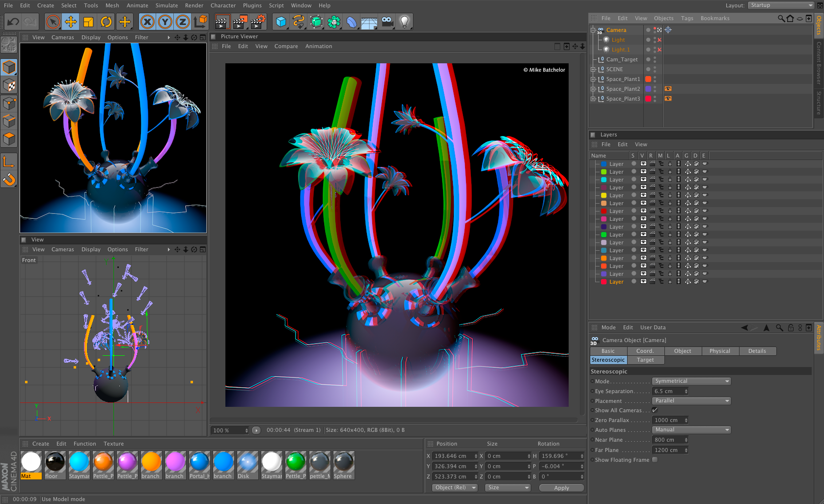Image resolution: width=824 pixels, height=504 pixels.
Task: Open Object Manager Tags menu
Action: pyautogui.click(x=687, y=18)
